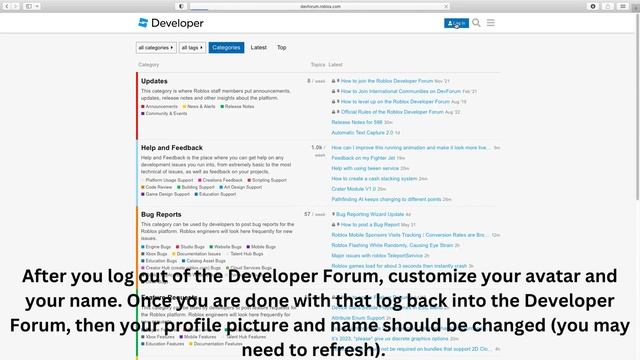This screenshot has width=640, height=360.
Task: Open the Automatic Text Capture 2.0 topic
Action: point(362,133)
